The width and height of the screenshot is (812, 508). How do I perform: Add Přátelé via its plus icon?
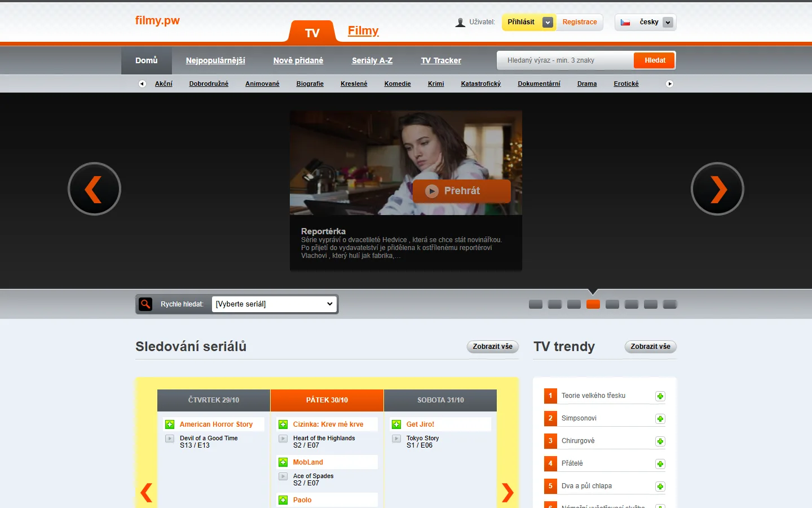tap(660, 464)
